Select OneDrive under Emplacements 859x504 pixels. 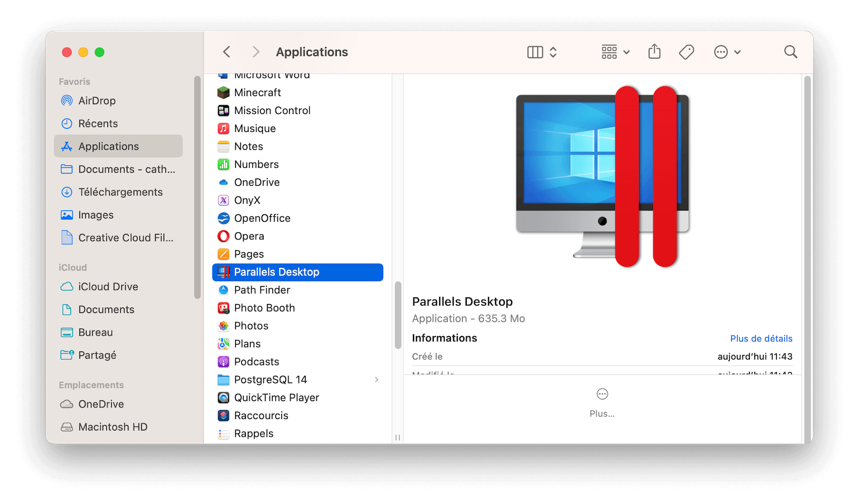118,404
